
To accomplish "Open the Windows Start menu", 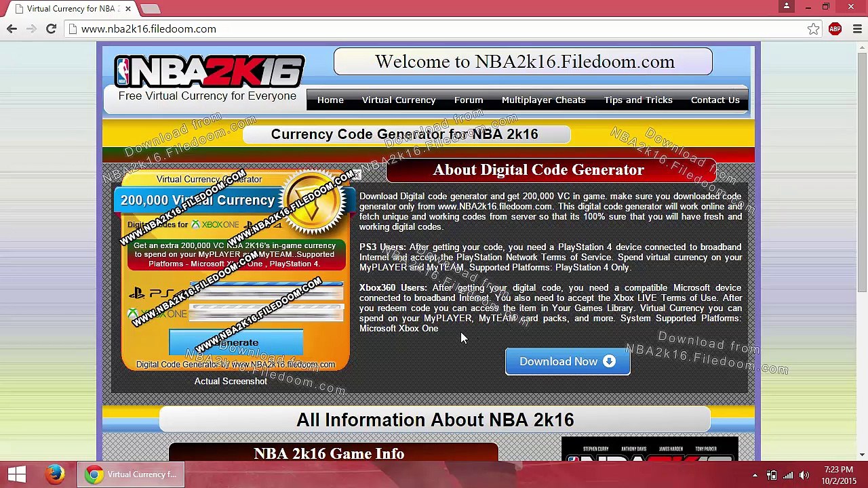I will tap(17, 474).
